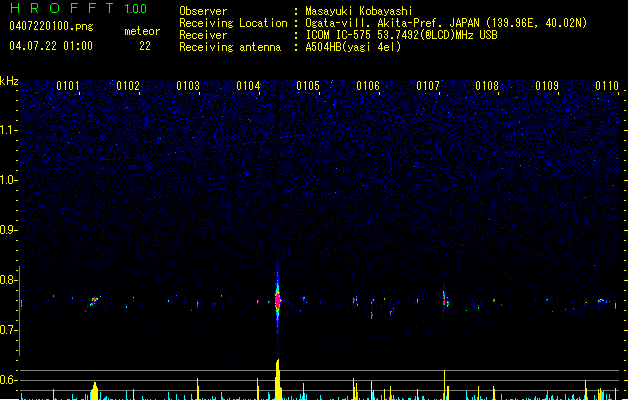
Task: Select antenna text A504HB(yagi 4el)
Action: click(x=353, y=47)
